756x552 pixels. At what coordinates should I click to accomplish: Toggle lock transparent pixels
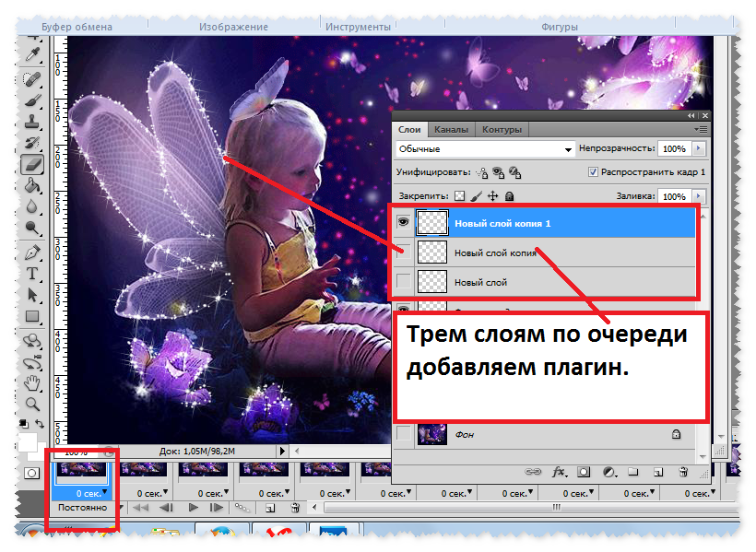[460, 196]
